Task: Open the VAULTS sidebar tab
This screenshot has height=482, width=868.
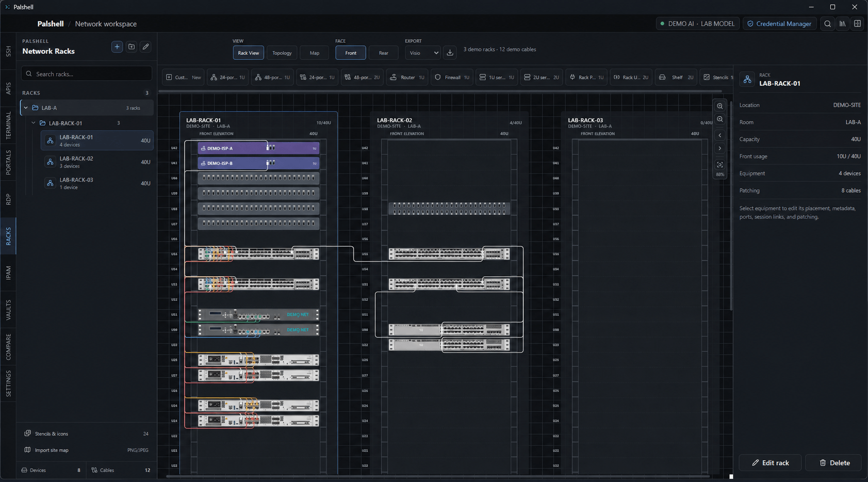Action: [x=8, y=310]
